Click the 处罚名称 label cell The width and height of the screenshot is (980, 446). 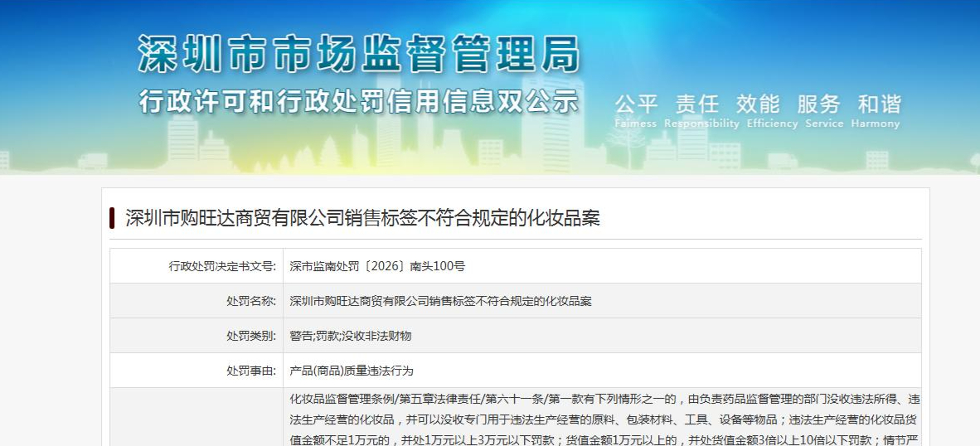[x=196, y=301]
